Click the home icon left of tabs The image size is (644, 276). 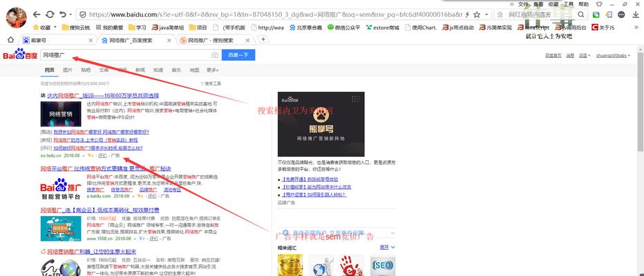coord(10,40)
